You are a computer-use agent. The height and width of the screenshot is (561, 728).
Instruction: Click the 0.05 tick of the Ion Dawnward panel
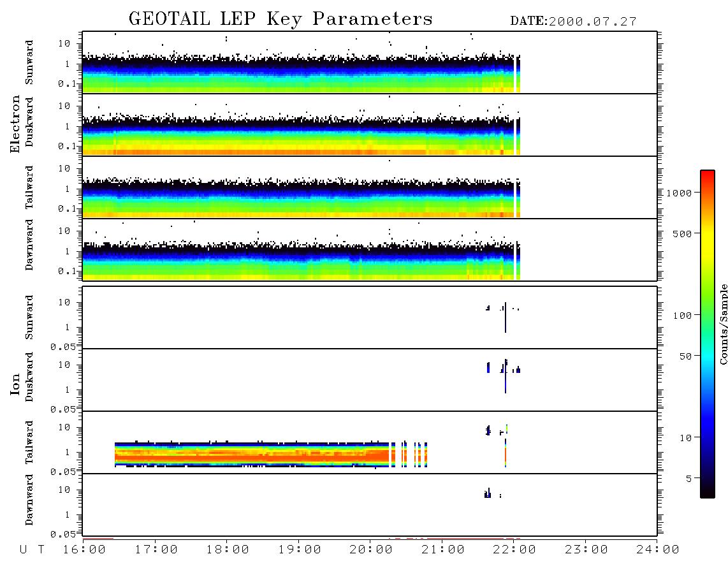(62, 534)
